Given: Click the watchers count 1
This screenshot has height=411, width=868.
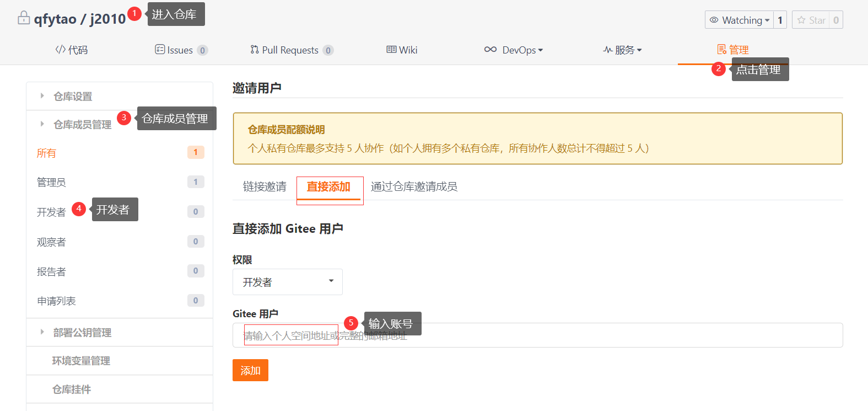Looking at the screenshot, I should pyautogui.click(x=780, y=20).
